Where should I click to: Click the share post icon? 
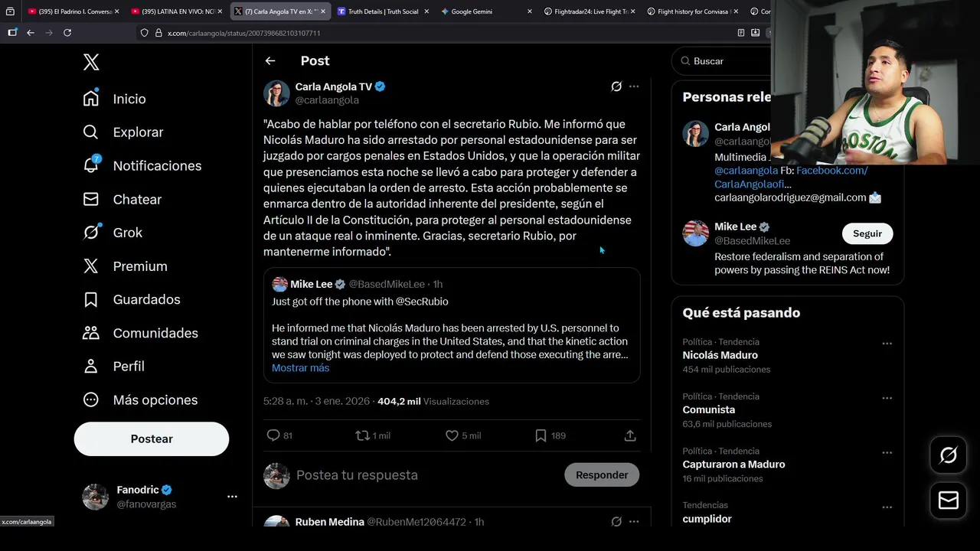[x=630, y=435]
